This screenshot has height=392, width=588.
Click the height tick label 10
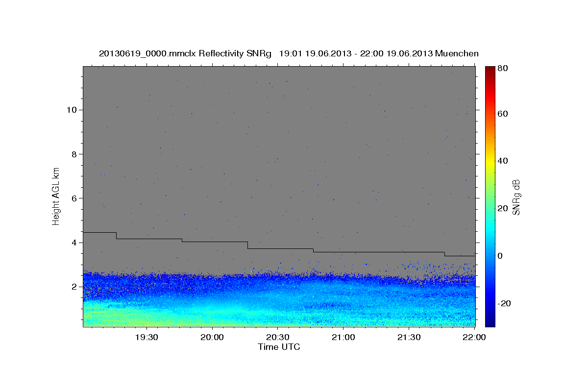click(x=73, y=110)
